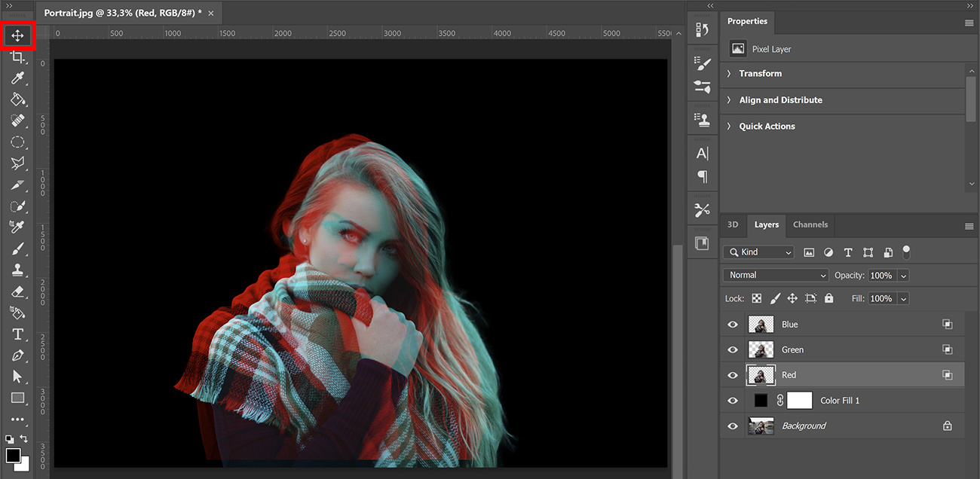Select the Pen tool
The image size is (980, 479).
(x=17, y=355)
